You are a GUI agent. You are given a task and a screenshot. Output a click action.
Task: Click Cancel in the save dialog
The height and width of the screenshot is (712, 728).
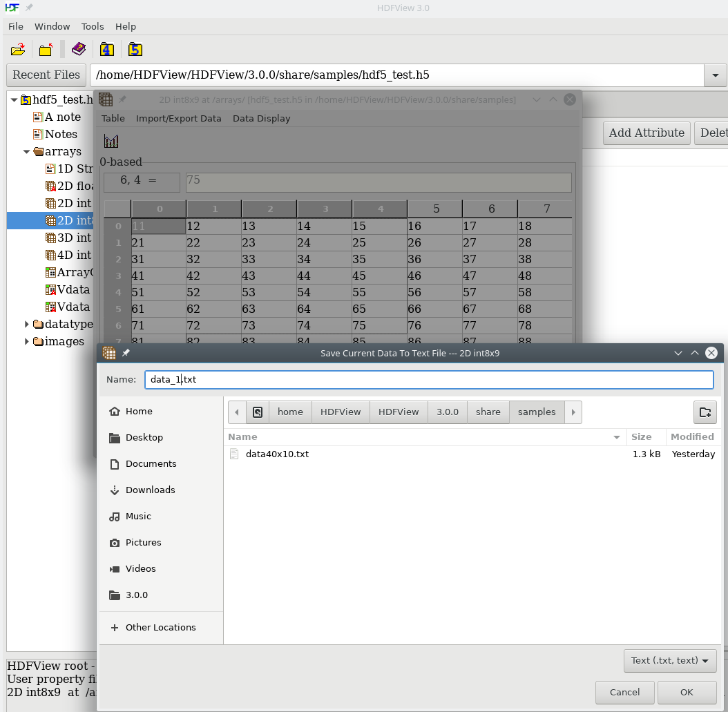[x=624, y=692]
